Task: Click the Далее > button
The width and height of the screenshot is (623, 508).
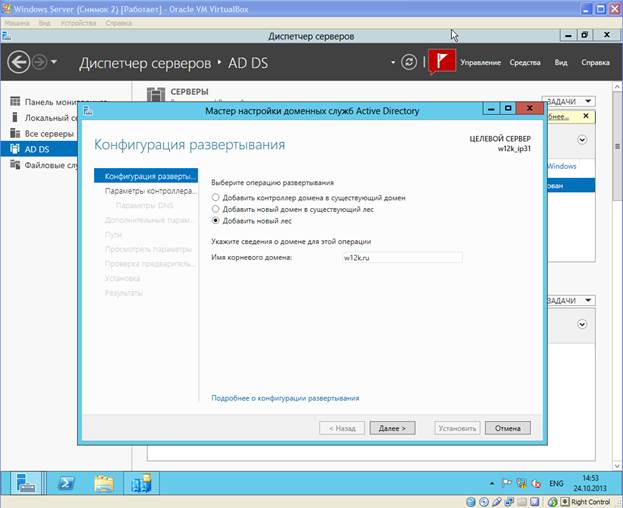Action: click(x=392, y=428)
